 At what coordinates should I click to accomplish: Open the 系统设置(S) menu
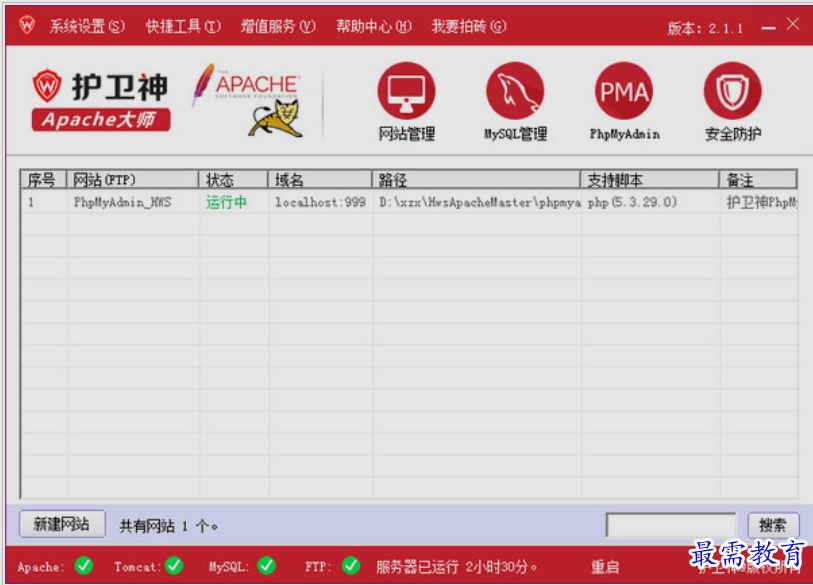(87, 26)
